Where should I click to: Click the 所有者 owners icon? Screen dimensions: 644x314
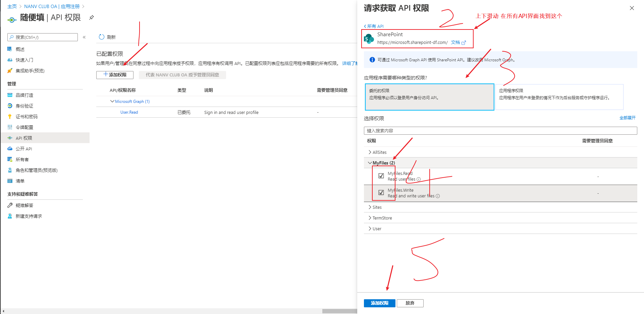(x=10, y=160)
